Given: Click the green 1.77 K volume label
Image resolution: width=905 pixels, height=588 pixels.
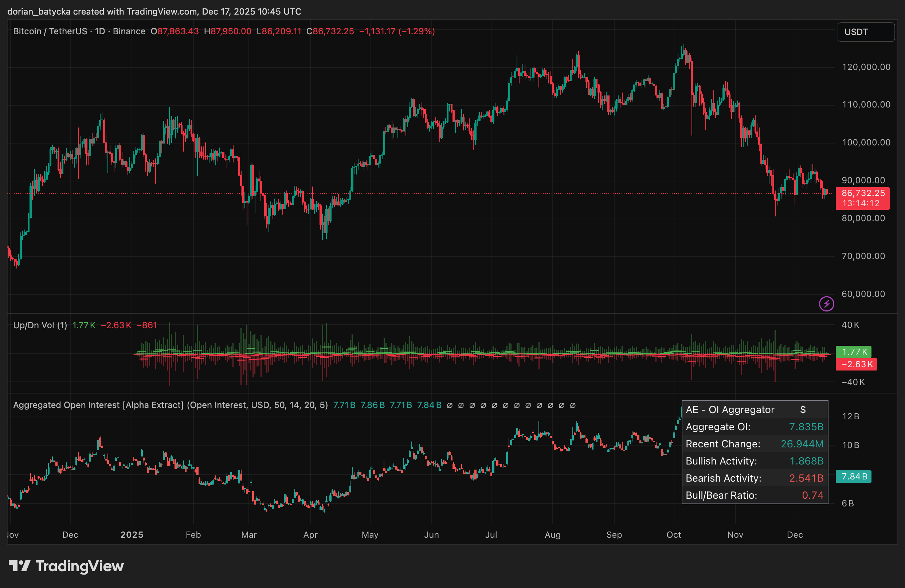Looking at the screenshot, I should tap(854, 352).
